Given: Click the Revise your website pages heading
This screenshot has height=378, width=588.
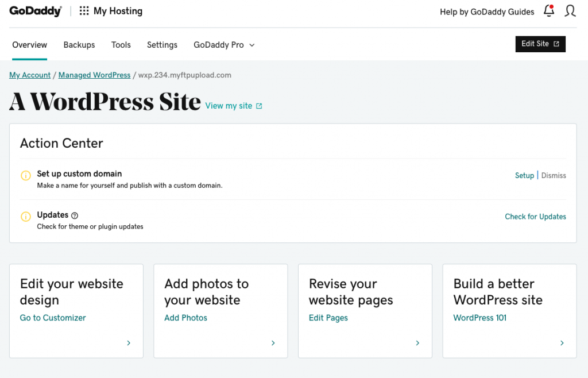Looking at the screenshot, I should click(x=351, y=292).
